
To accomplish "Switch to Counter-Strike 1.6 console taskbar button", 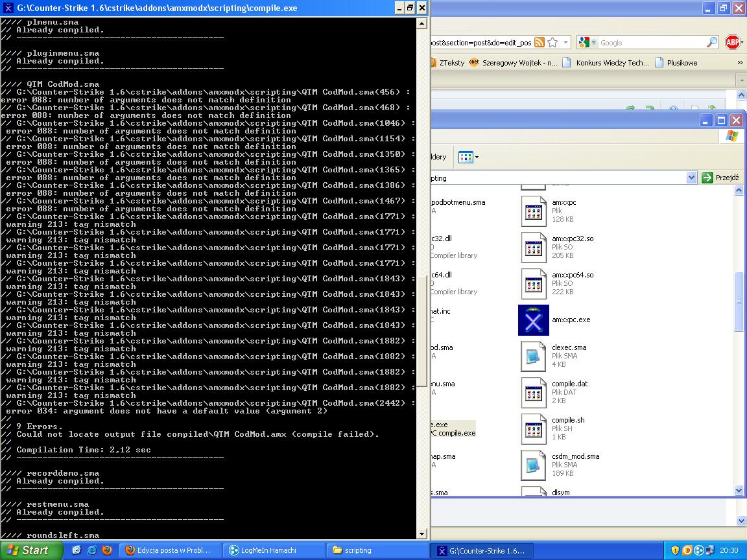I will point(482,550).
